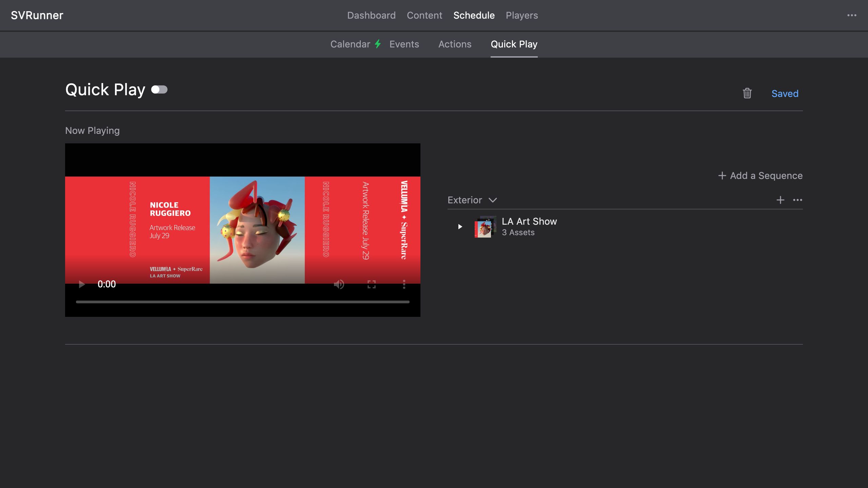The height and width of the screenshot is (488, 868).
Task: Click the trash delete icon
Action: coord(747,93)
